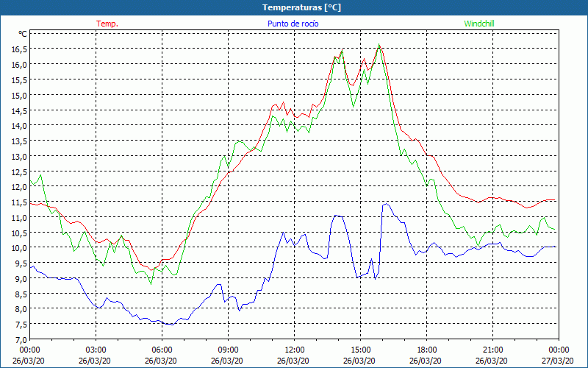Click the 13,0 y-axis value
Image resolution: width=588 pixels, height=368 pixels.
click(x=19, y=157)
